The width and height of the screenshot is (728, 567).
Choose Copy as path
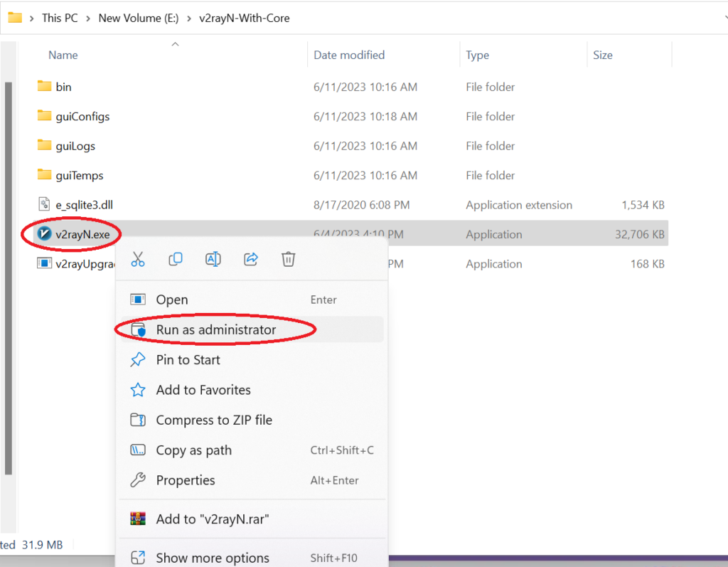(193, 450)
